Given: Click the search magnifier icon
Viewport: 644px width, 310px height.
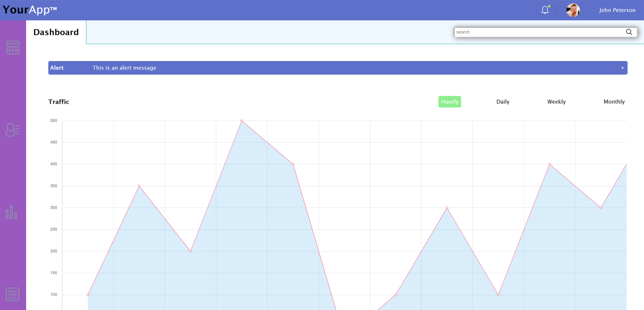Looking at the screenshot, I should pos(629,32).
